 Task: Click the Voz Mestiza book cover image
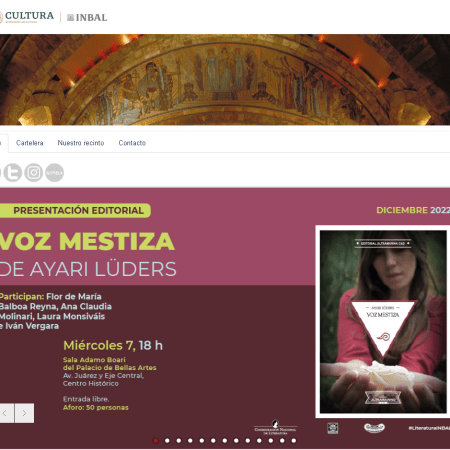(x=383, y=322)
